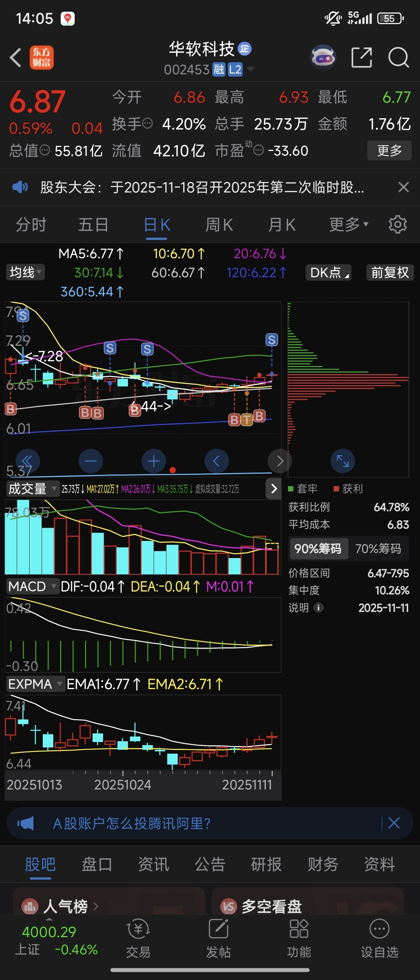Open the 成交量 indicator dropdown
This screenshot has height=980, width=420.
(x=33, y=488)
